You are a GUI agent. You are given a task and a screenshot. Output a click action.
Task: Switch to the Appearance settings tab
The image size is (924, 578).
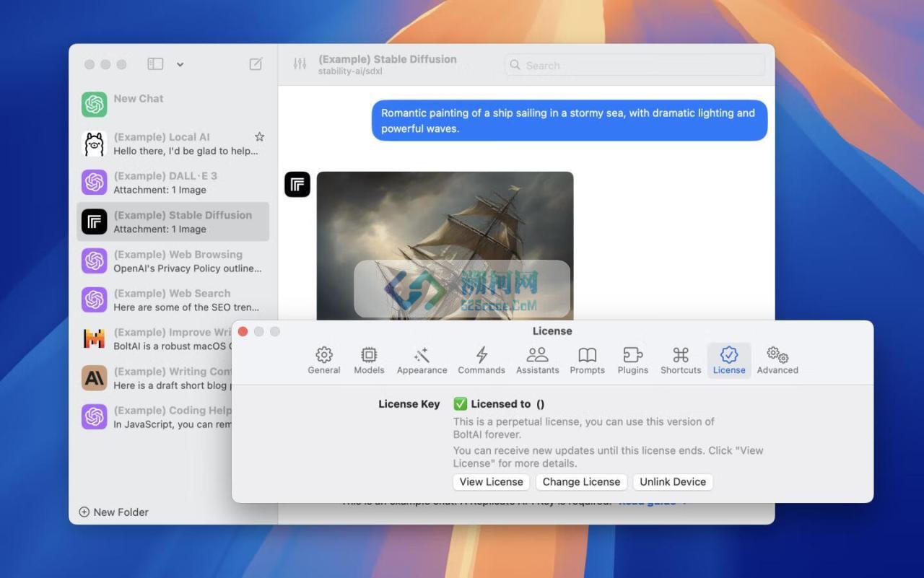point(422,360)
